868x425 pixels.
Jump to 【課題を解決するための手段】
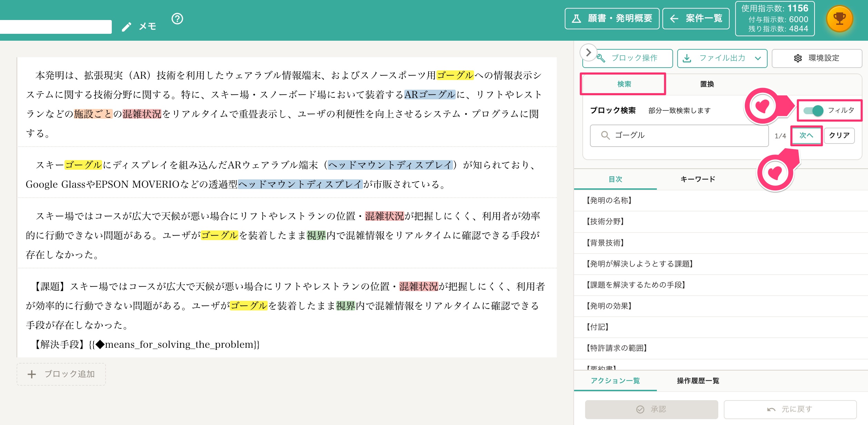pyautogui.click(x=721, y=285)
